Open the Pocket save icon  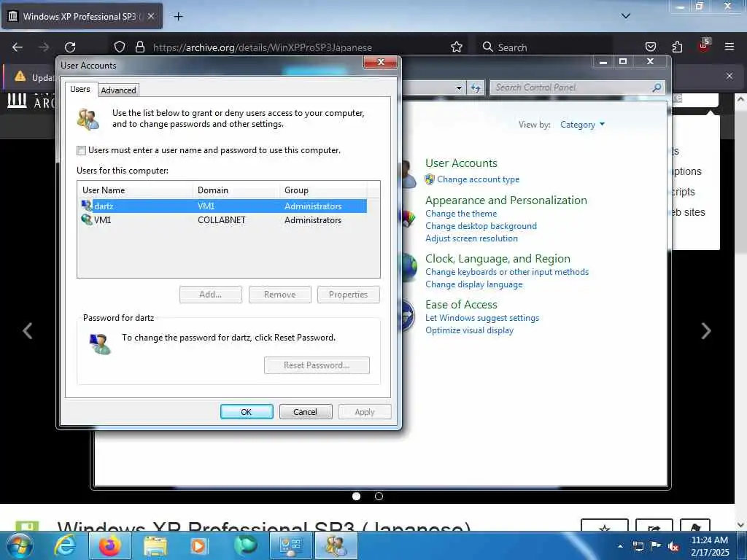[x=650, y=47]
